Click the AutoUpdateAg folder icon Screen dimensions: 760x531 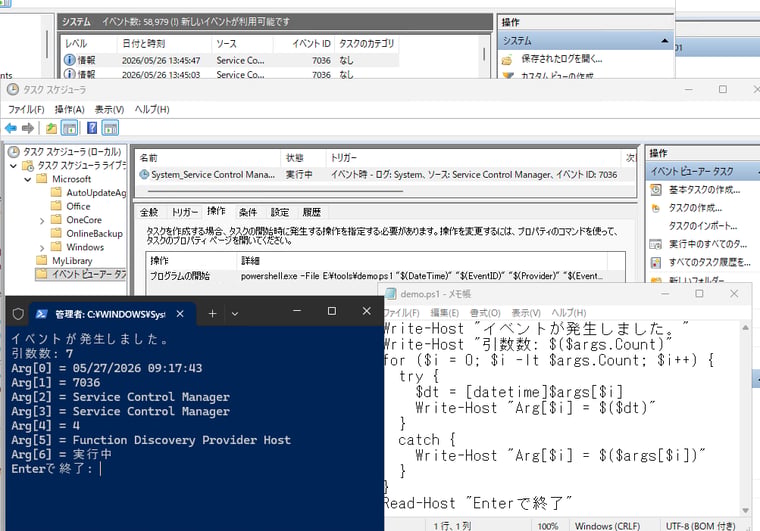pyautogui.click(x=56, y=192)
